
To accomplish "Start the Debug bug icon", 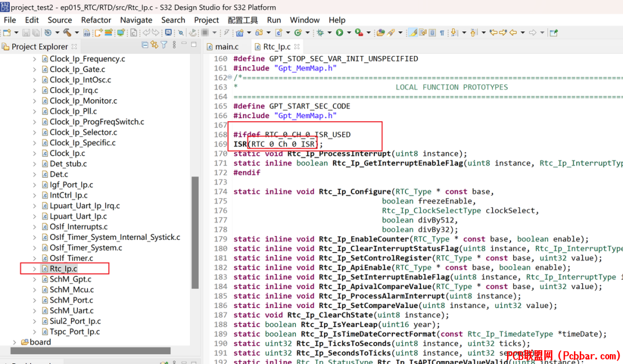I will pyautogui.click(x=320, y=32).
